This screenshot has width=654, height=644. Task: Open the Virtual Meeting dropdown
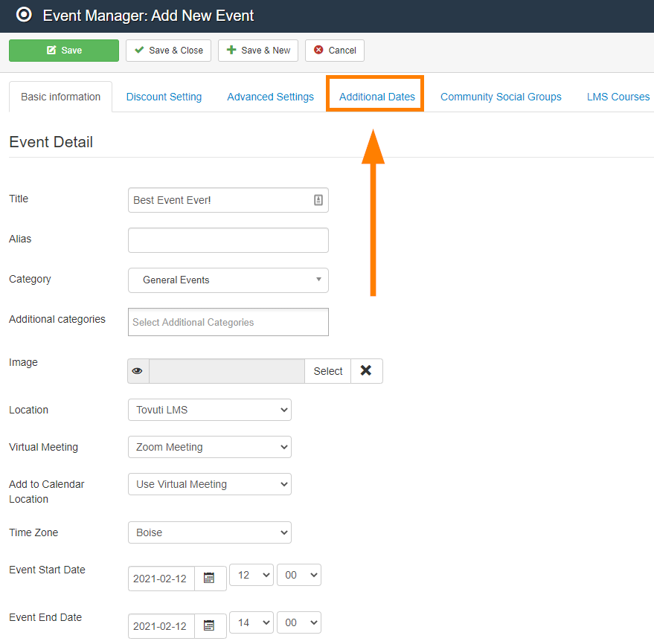click(x=209, y=447)
